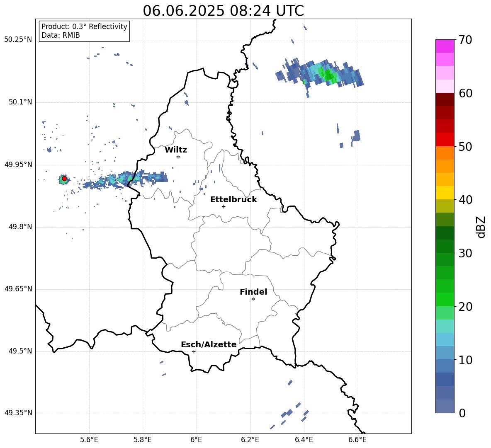The image size is (491, 448).
Task: Click the 6.4°E longitude label
Action: pos(304,440)
